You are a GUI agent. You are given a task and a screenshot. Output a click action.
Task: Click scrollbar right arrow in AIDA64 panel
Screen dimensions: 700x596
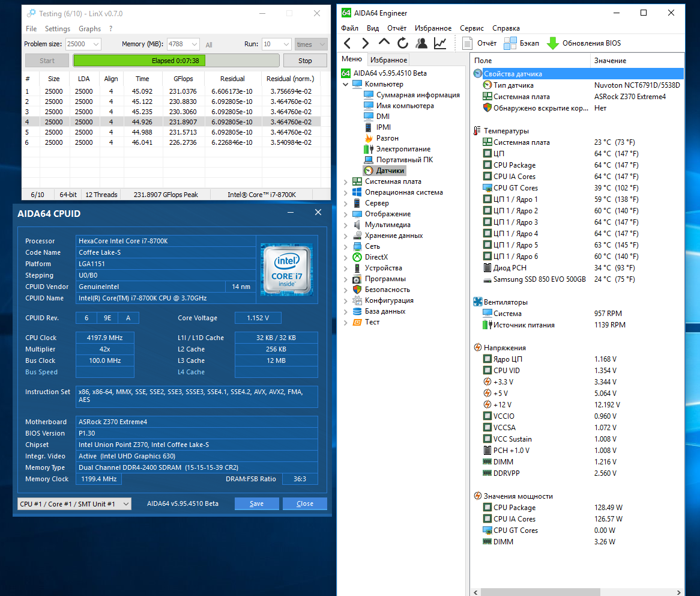[x=678, y=592]
